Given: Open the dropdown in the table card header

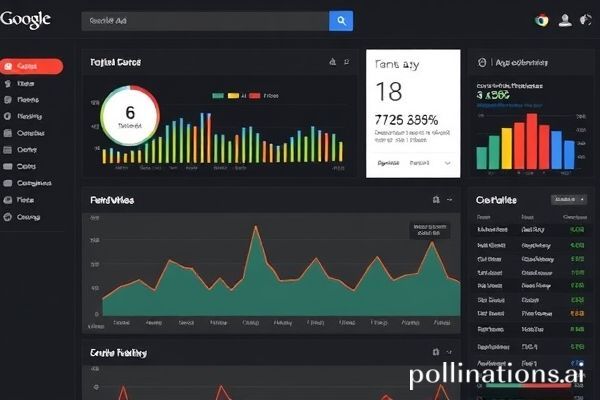Looking at the screenshot, I should pyautogui.click(x=568, y=200).
